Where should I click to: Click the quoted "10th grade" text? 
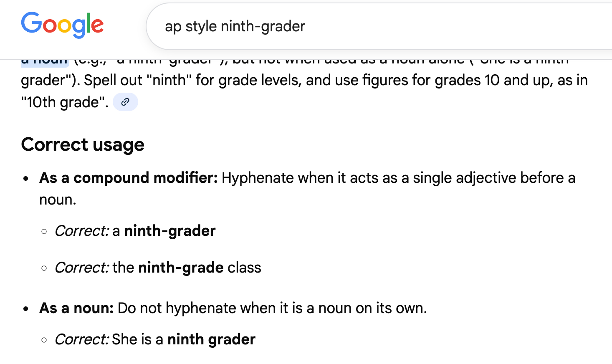pyautogui.click(x=65, y=102)
